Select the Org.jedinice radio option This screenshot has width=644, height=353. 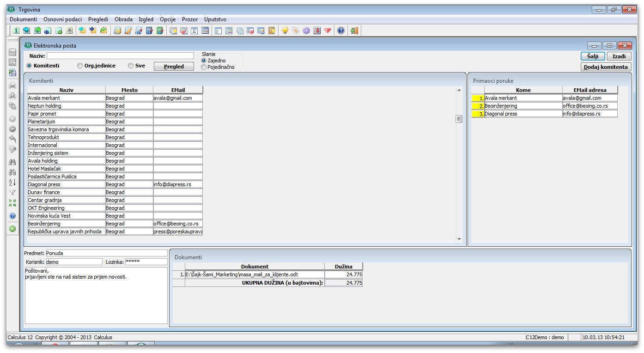point(80,66)
